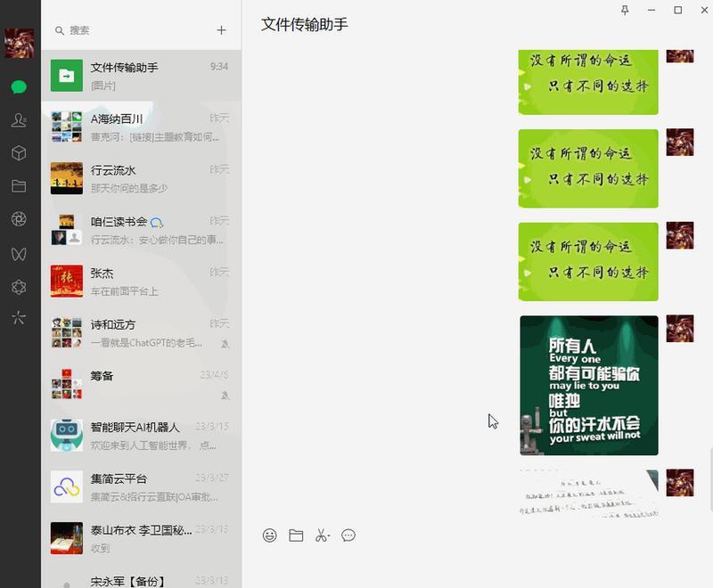Open the Chats section in the sidebar
Image resolution: width=713 pixels, height=588 pixels.
(19, 86)
